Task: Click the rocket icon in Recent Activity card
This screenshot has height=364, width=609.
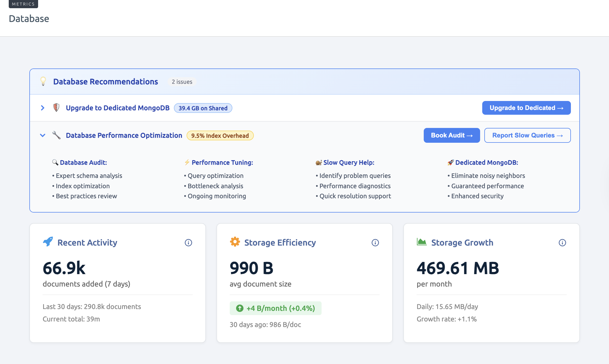Action: pos(48,242)
